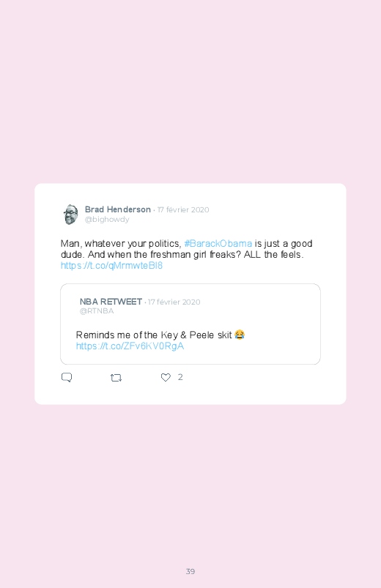381x588 pixels.
Task: Click the main tweet text about politics
Action: pyautogui.click(x=186, y=249)
